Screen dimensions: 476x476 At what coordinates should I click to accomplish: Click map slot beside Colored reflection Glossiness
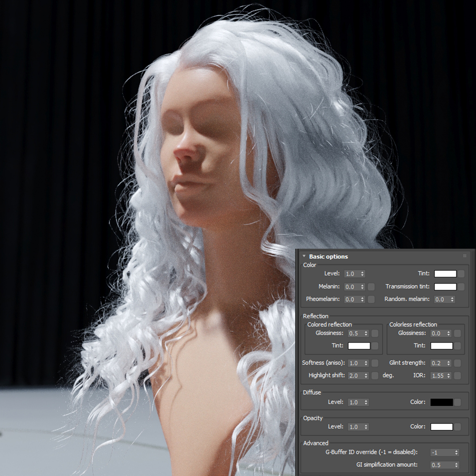[x=375, y=333]
